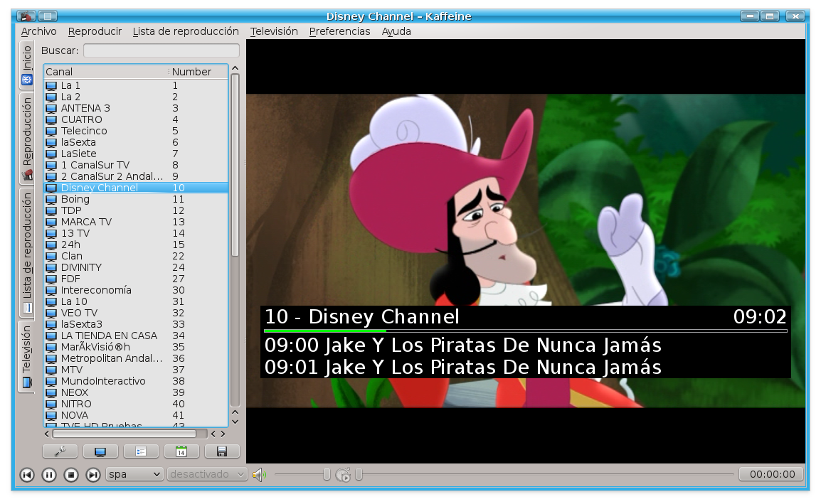Image resolution: width=821 pixels, height=504 pixels.
Task: Open the Reproducir menu
Action: click(x=95, y=31)
